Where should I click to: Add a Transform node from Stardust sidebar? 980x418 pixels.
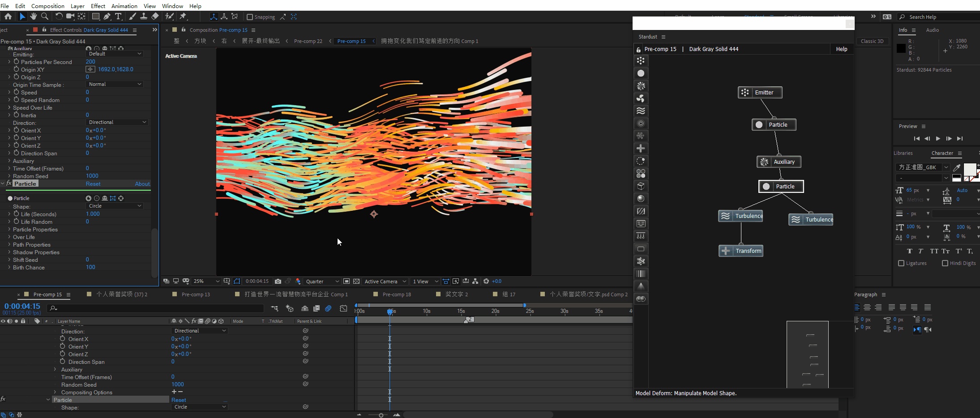(641, 148)
